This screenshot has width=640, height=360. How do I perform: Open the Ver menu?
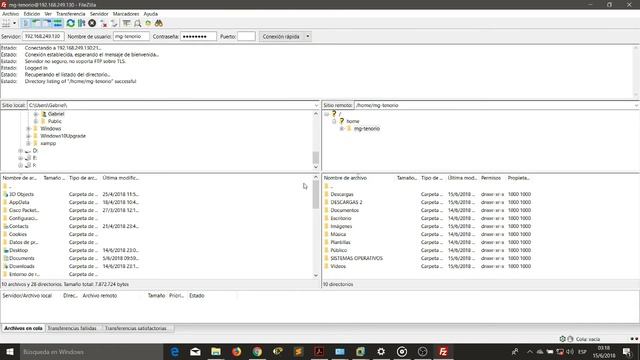(48, 14)
